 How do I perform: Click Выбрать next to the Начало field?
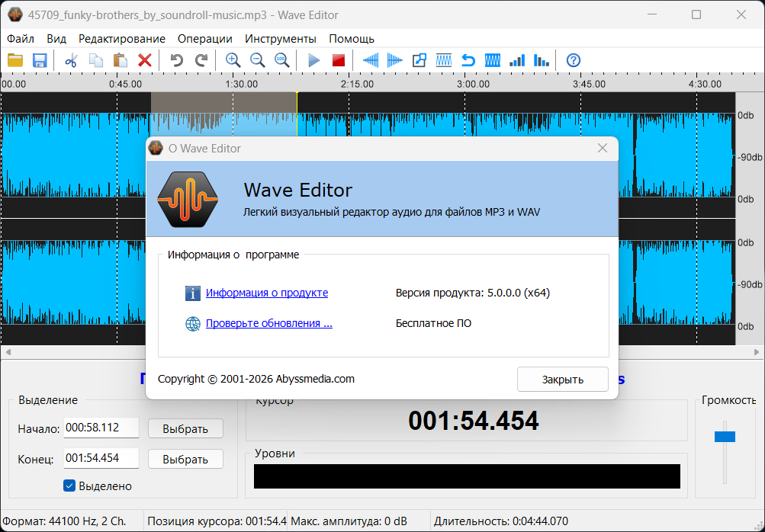[x=185, y=428]
